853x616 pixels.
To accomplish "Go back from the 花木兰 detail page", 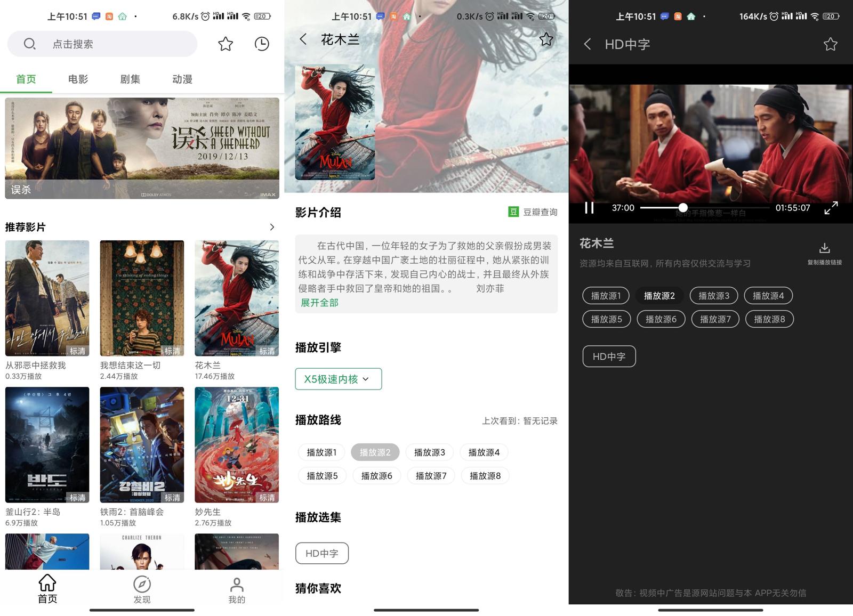I will [303, 39].
